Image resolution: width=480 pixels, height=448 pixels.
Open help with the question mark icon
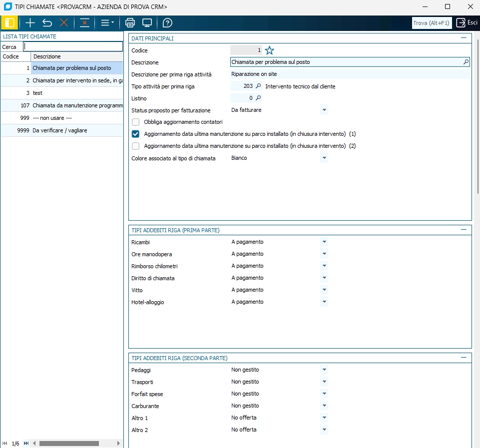pyautogui.click(x=168, y=23)
